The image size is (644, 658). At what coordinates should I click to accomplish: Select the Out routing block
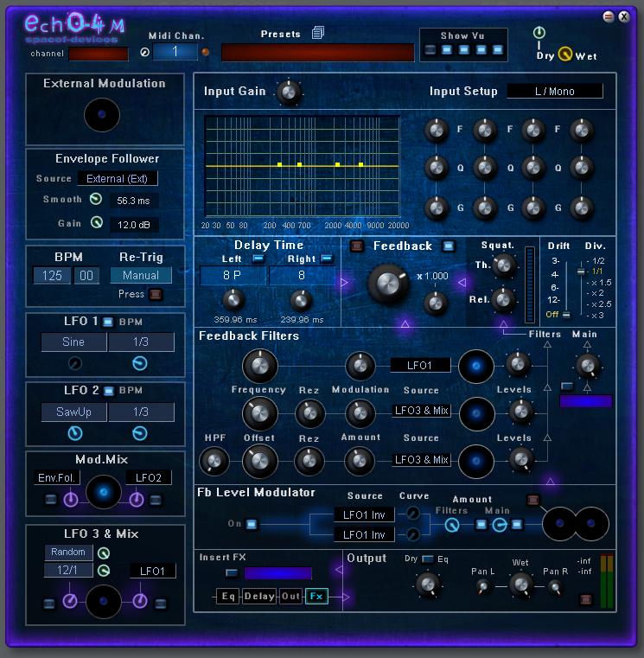pos(290,597)
